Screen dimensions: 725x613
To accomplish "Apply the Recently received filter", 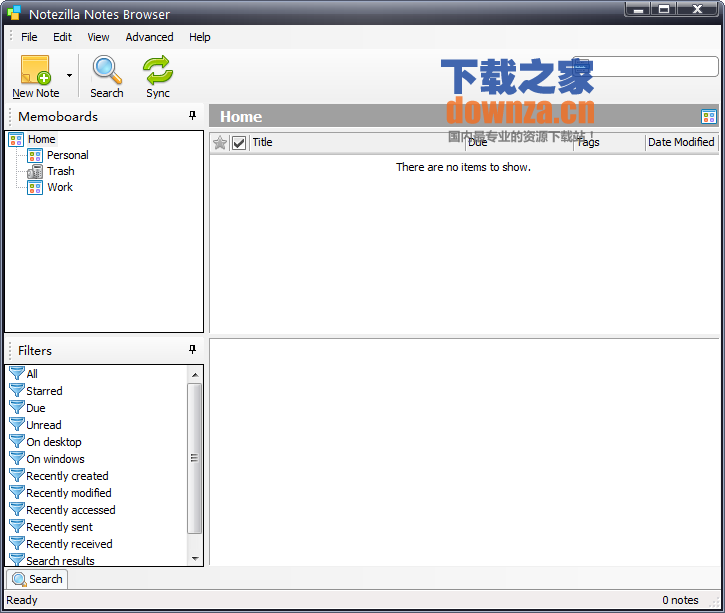I will coord(69,544).
